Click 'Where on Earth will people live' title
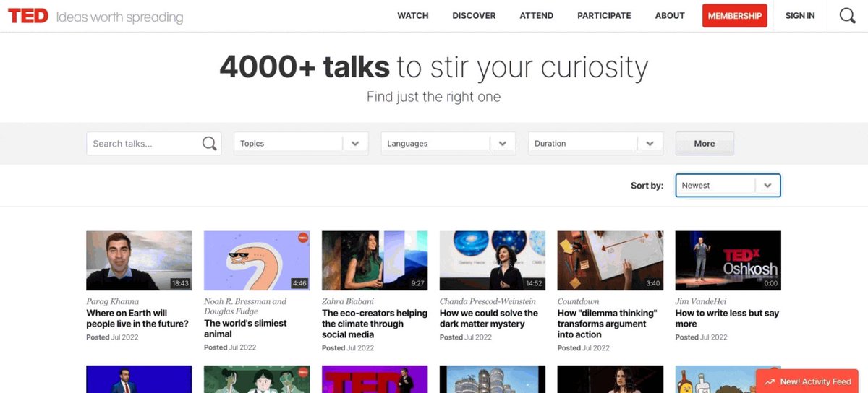868x393 pixels. (137, 319)
